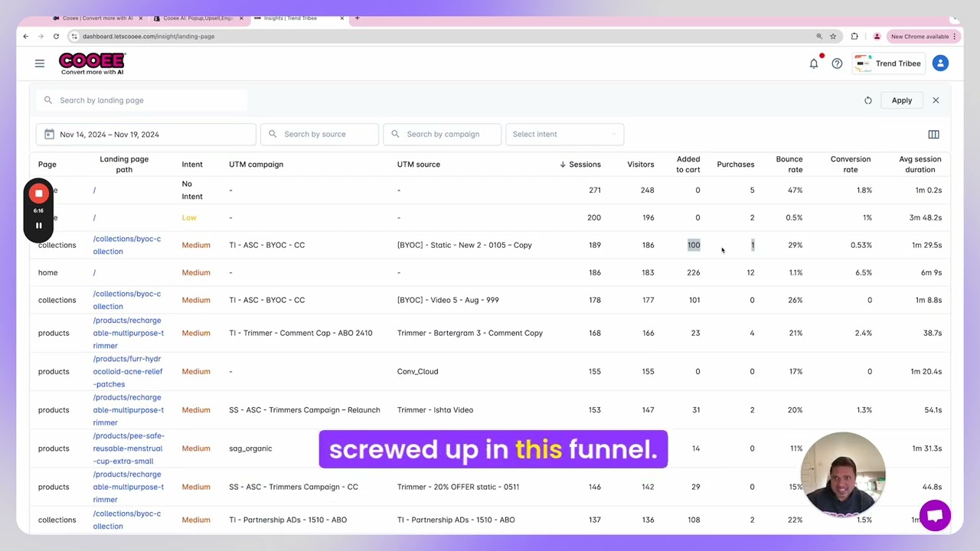Click the browser address bar URL
Screen dimensions: 980x551
pyautogui.click(x=149, y=36)
